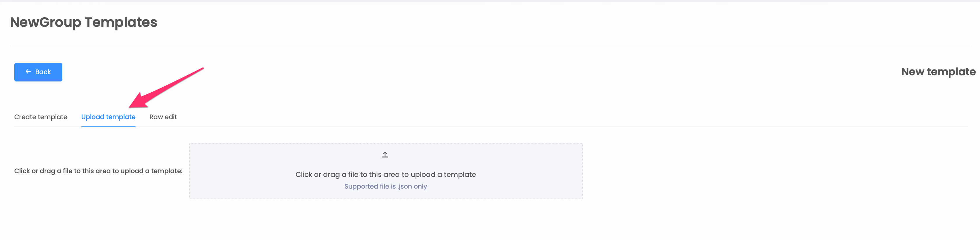Click the label left of the upload dropzone

[x=98, y=171]
